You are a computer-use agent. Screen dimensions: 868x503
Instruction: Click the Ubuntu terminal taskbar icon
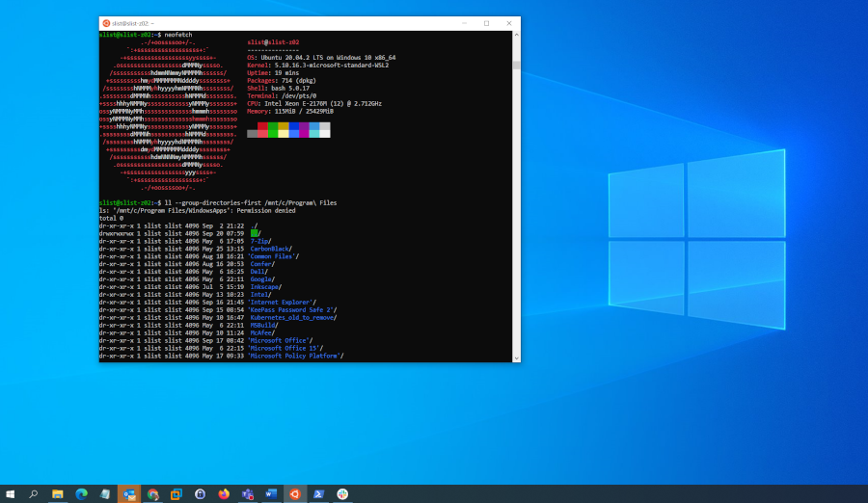click(x=295, y=493)
